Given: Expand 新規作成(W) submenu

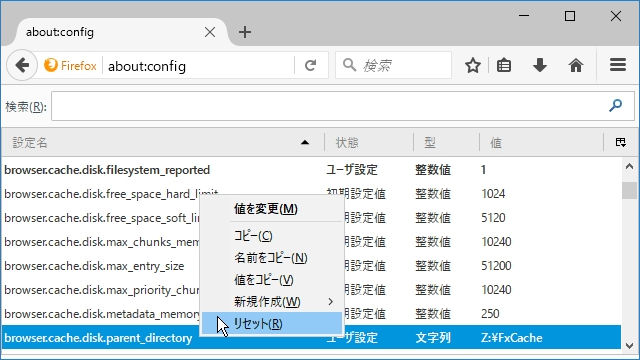Looking at the screenshot, I should pyautogui.click(x=272, y=302).
